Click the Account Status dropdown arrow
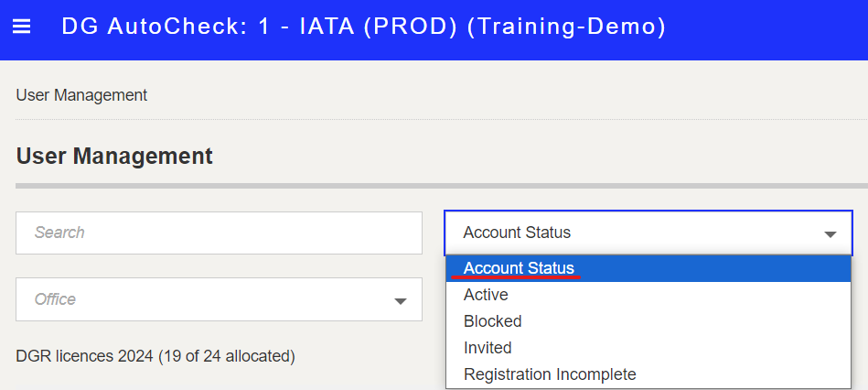The image size is (868, 390). [x=830, y=234]
